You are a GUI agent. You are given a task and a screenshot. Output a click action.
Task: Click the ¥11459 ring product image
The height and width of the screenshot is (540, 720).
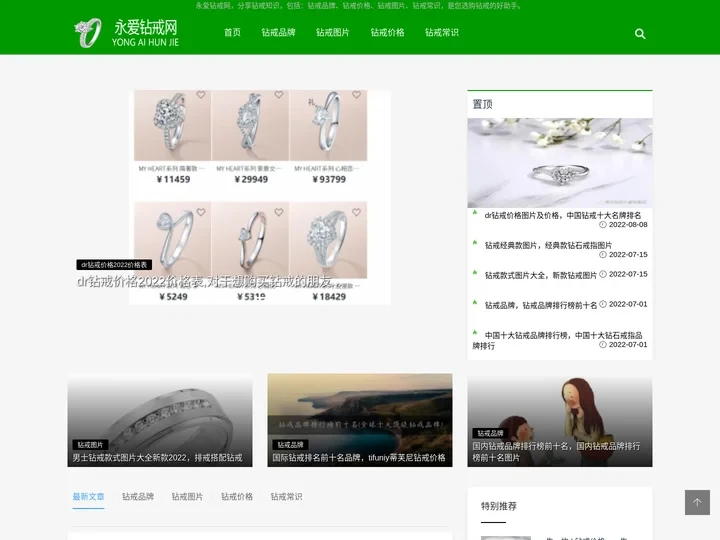click(172, 125)
